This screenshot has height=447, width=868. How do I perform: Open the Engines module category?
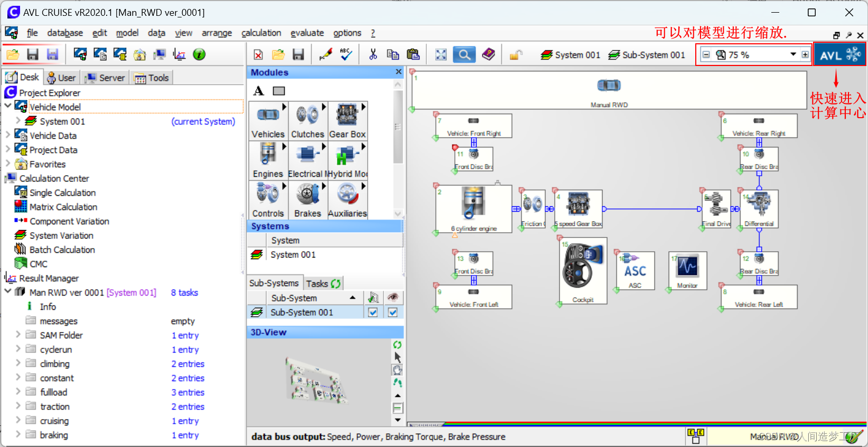point(268,160)
